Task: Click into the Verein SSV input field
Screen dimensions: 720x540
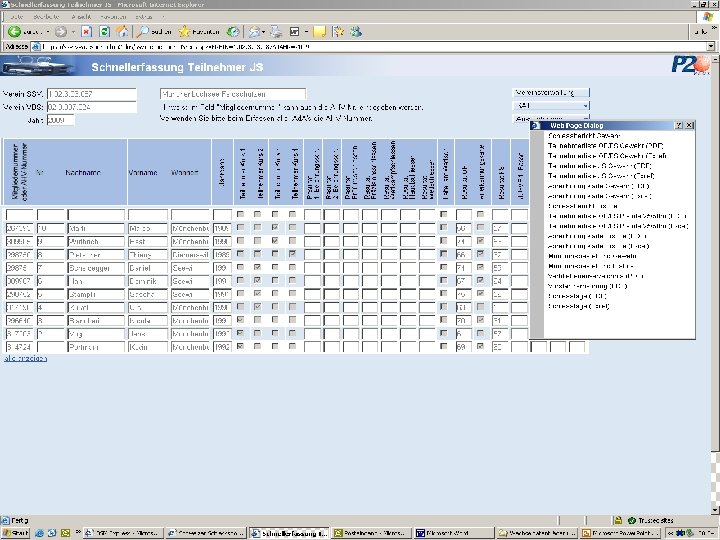Action: (91, 94)
